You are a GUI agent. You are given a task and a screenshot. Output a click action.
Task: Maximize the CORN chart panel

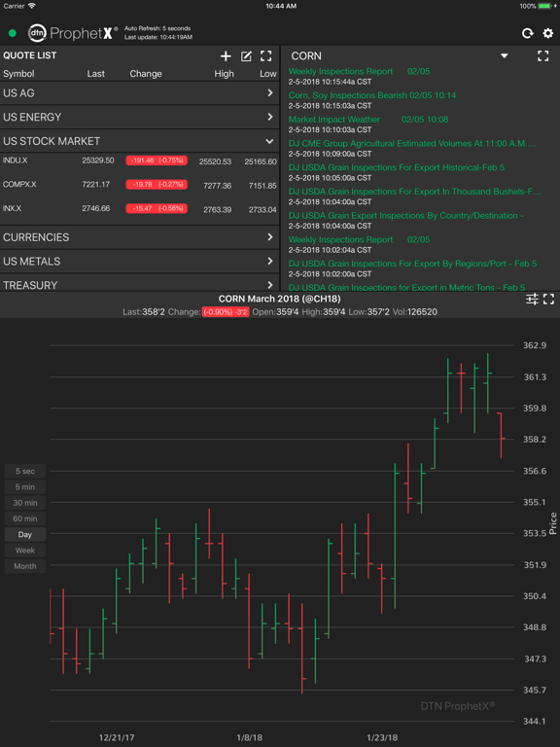[x=549, y=300]
